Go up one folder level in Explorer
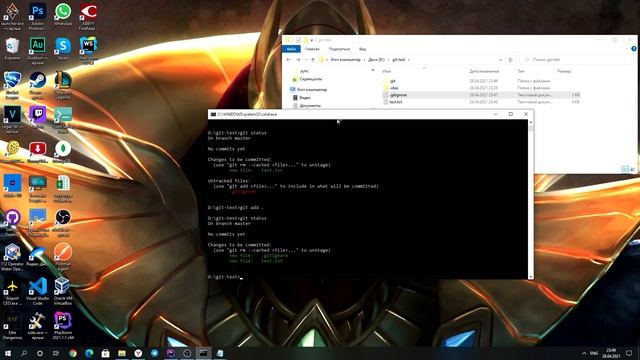Image resolution: width=640 pixels, height=360 pixels. click(x=313, y=60)
